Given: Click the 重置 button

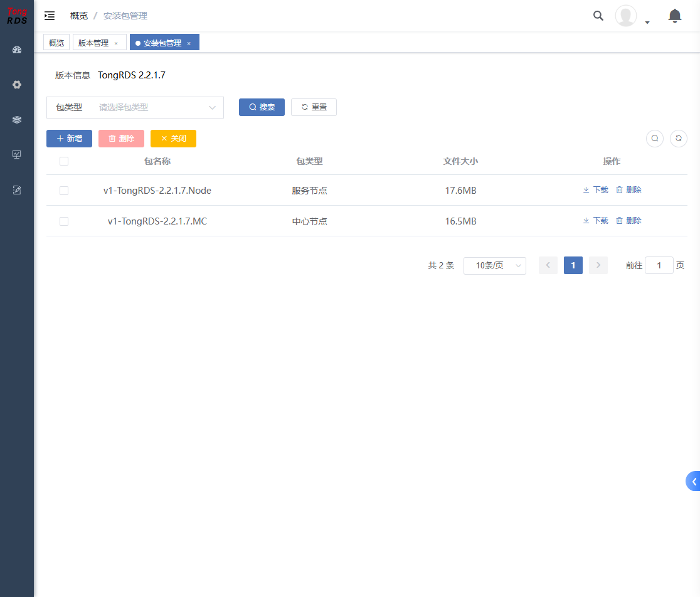Looking at the screenshot, I should [314, 107].
